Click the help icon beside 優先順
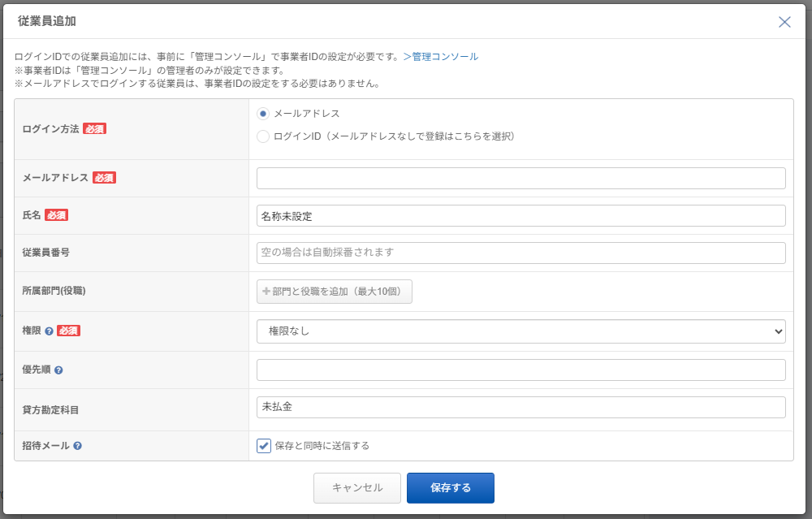812x519 pixels. tap(58, 370)
